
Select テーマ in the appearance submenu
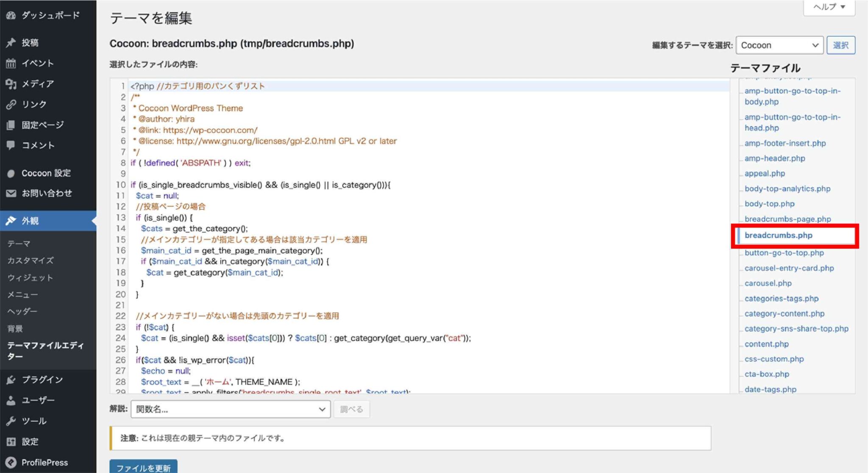tap(18, 243)
